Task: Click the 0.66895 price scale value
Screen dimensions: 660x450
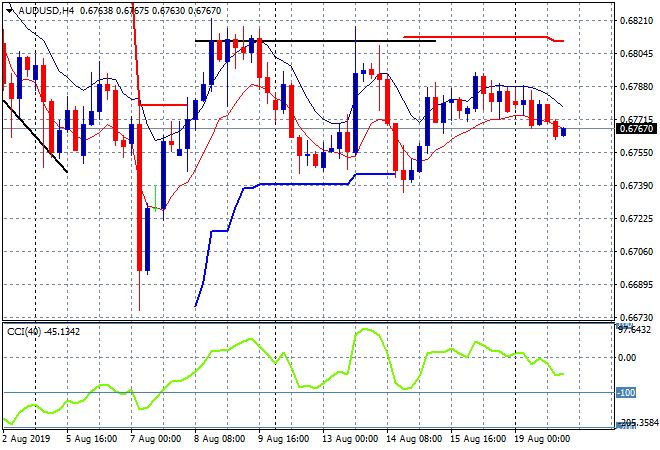Action: click(637, 285)
